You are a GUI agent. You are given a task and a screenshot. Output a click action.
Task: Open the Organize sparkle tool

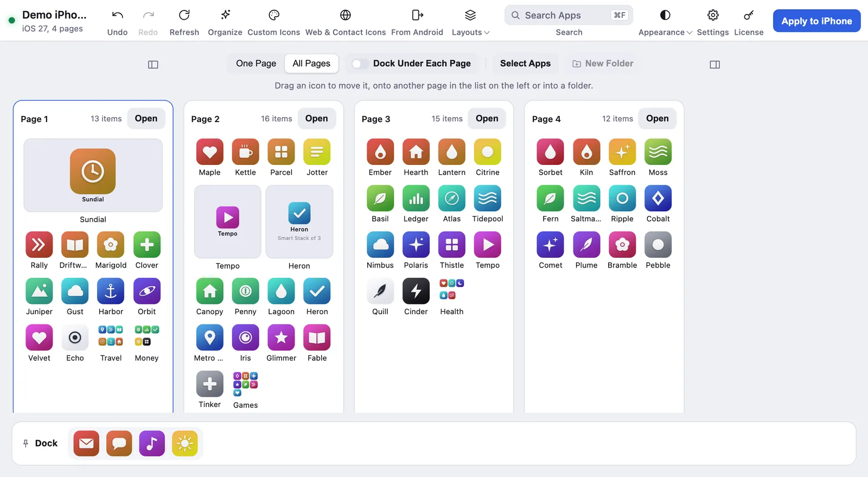point(225,15)
